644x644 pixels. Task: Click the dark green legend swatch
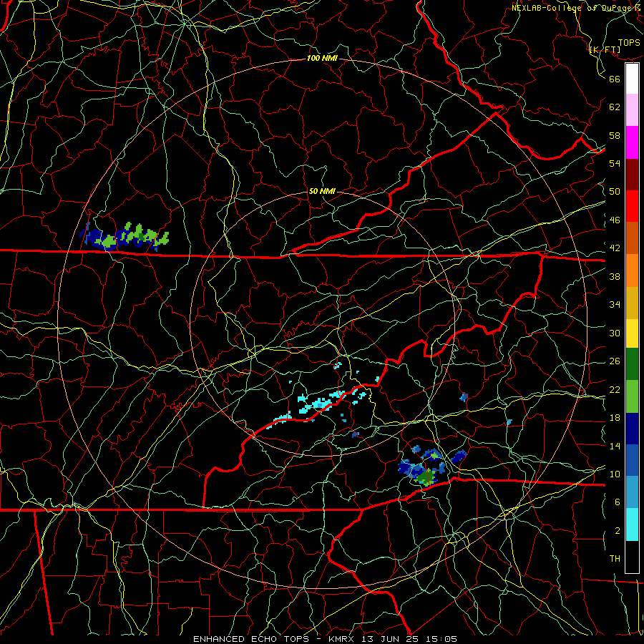pos(632,364)
